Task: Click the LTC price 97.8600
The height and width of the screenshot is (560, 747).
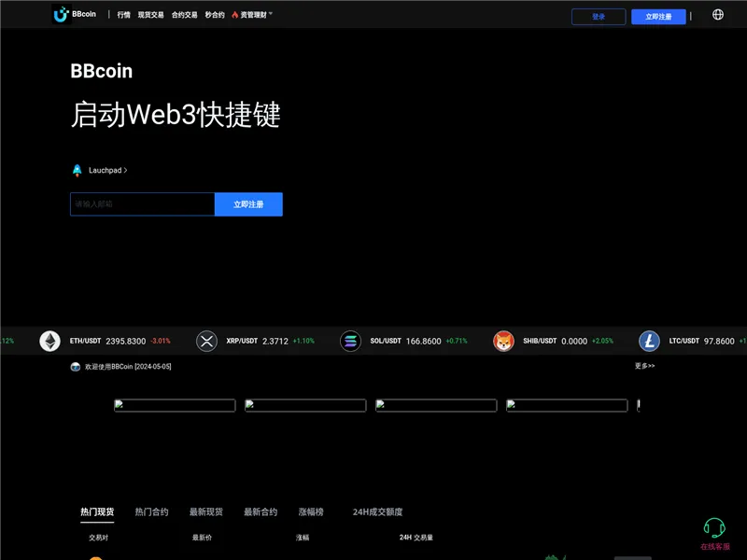Action: click(719, 342)
